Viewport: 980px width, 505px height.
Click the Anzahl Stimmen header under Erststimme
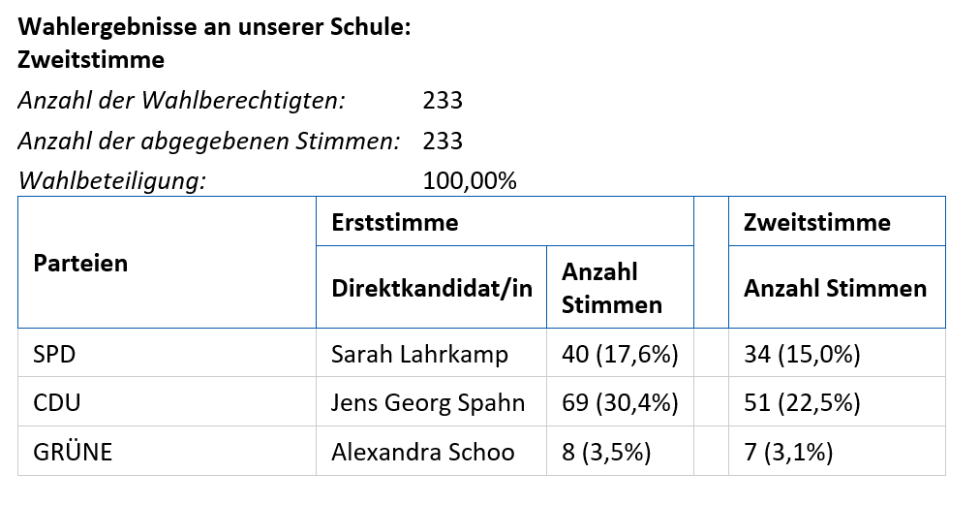[620, 287]
